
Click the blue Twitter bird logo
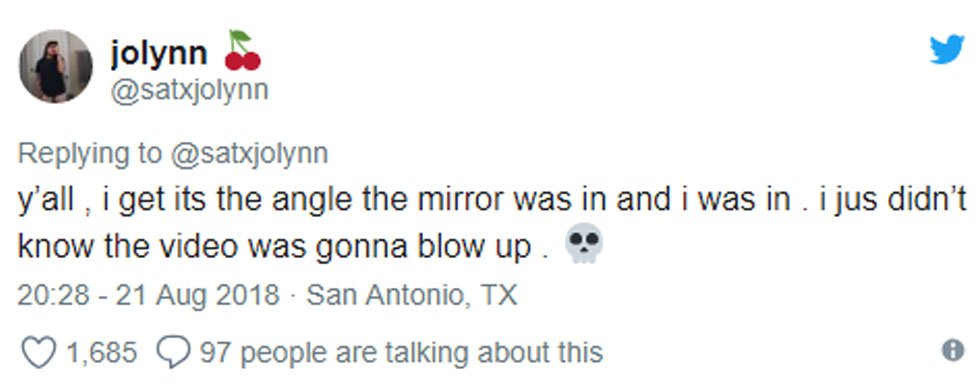tap(947, 49)
